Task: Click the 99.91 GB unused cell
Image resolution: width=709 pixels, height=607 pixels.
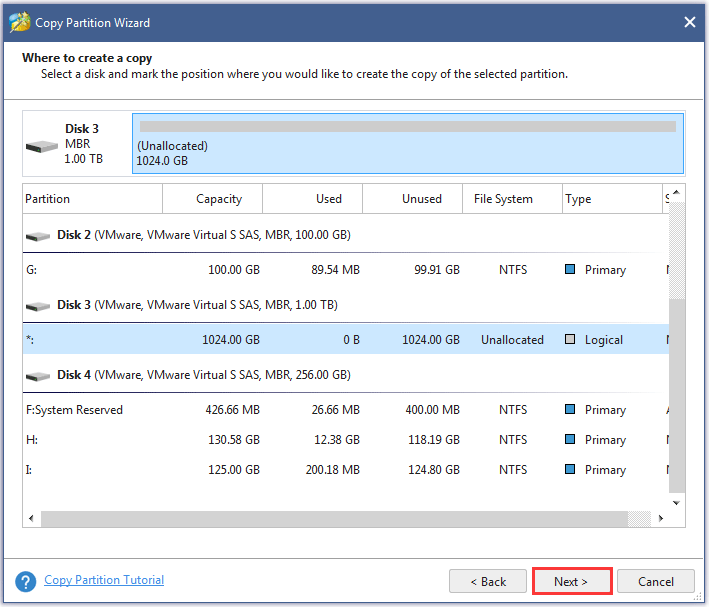Action: click(x=437, y=270)
